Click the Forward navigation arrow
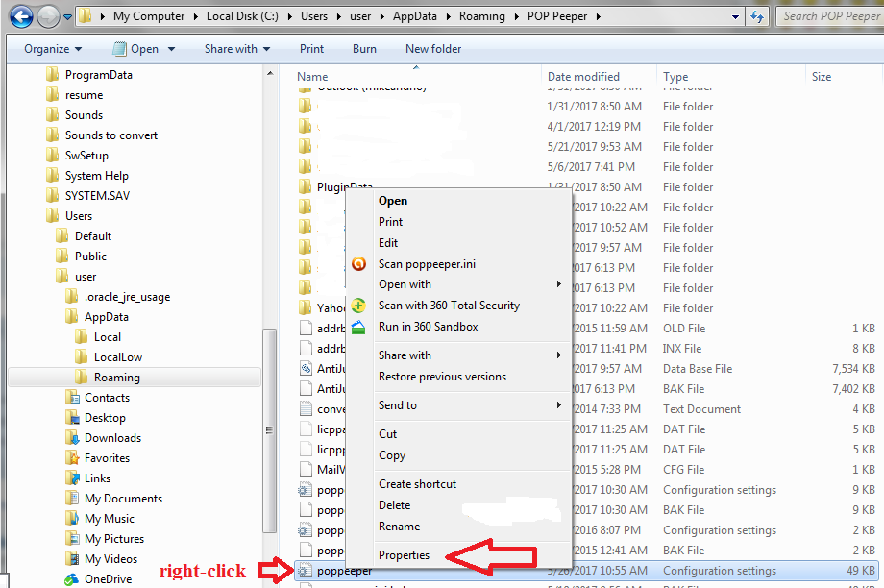Viewport: 884px width, 588px height. [x=48, y=16]
